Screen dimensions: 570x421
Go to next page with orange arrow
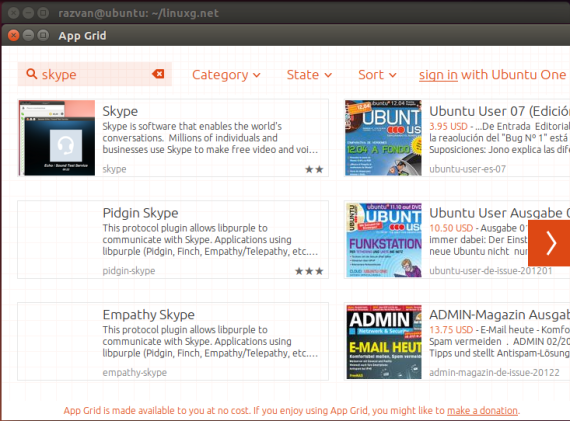click(550, 243)
